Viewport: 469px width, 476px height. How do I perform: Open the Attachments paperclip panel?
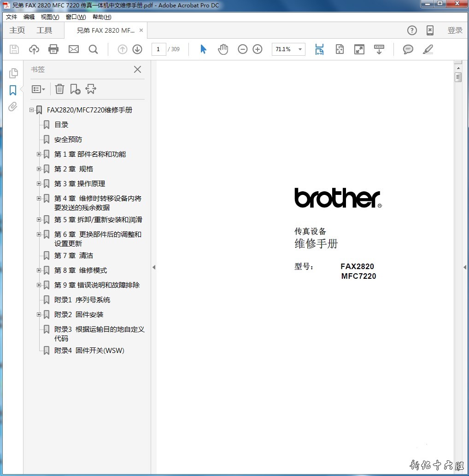[13, 107]
